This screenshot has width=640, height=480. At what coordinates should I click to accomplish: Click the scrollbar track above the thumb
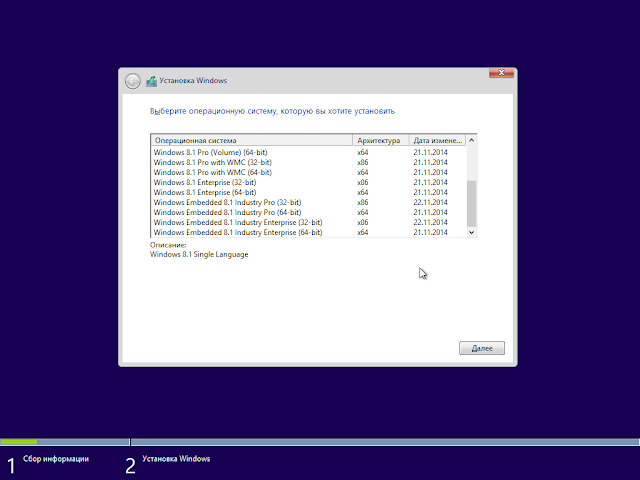point(471,163)
